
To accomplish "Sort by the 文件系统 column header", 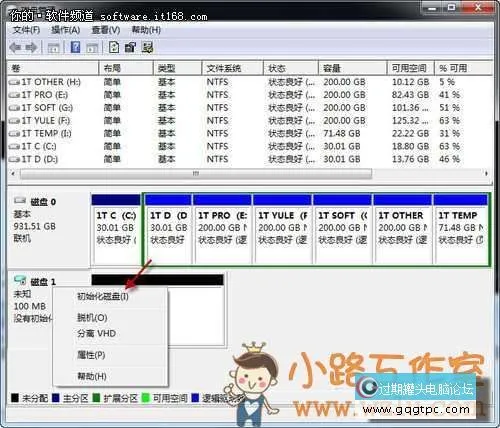I will 232,68.
